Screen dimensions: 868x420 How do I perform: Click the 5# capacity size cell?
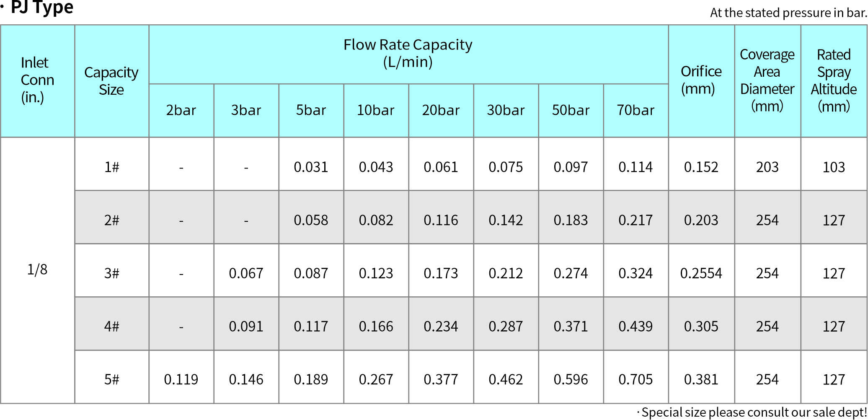(111, 379)
